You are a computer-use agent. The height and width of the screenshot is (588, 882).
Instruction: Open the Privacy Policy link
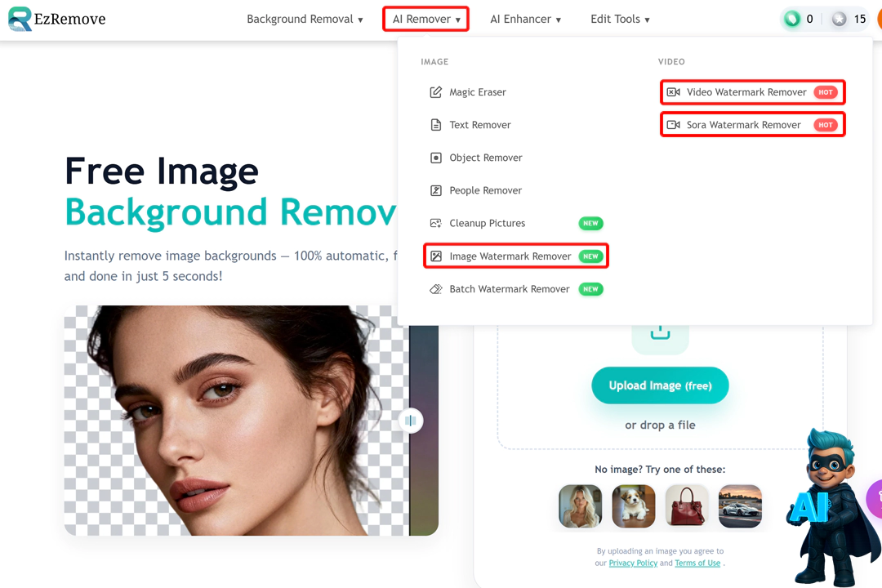tap(633, 563)
